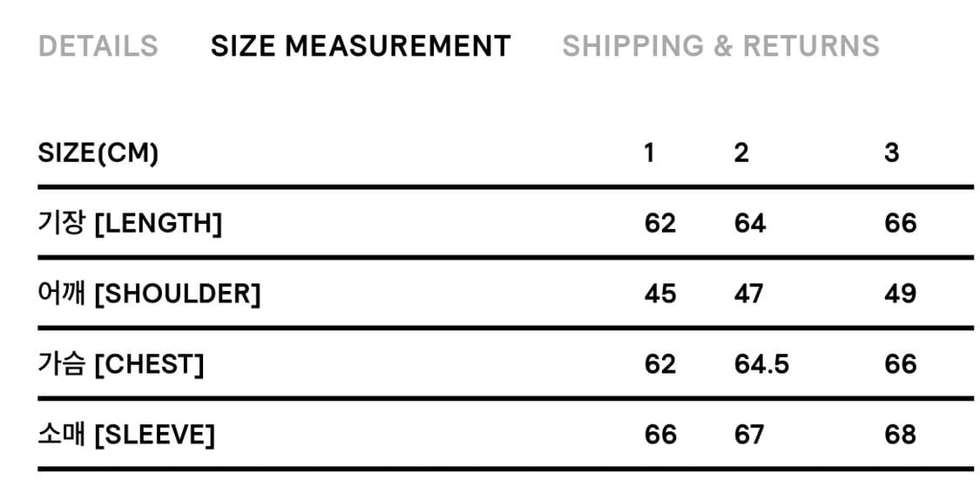Open the DETAILS tab
Screen dimensions: 980x494
pos(98,45)
